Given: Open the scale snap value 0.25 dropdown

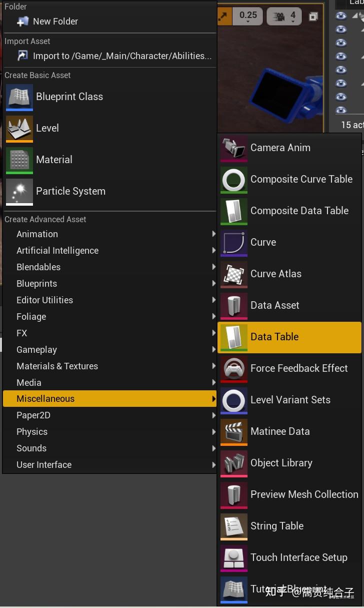Looking at the screenshot, I should pos(248,16).
